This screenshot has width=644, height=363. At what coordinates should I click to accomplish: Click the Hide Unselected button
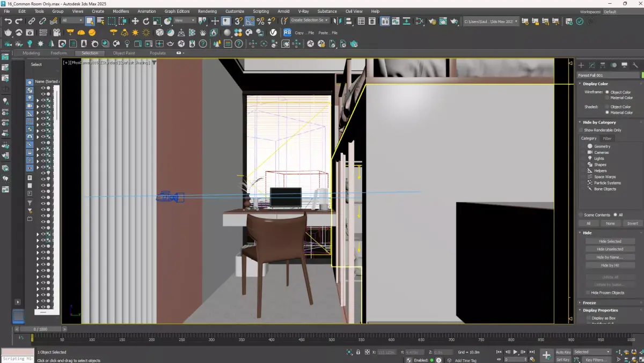coord(610,249)
